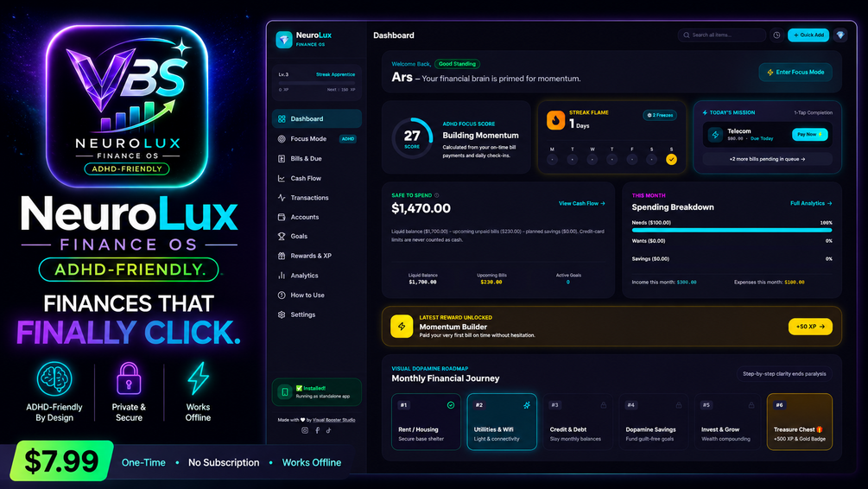Click the lock icon on Invest & Grow card
The image size is (868, 489).
(751, 405)
